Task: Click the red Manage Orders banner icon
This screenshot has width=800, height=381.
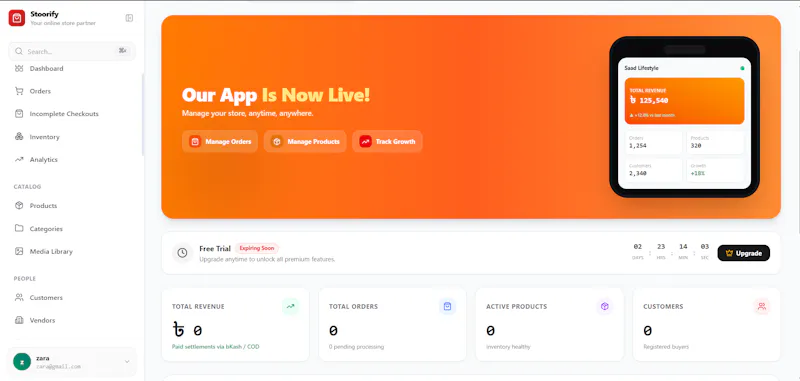Action: pyautogui.click(x=195, y=141)
